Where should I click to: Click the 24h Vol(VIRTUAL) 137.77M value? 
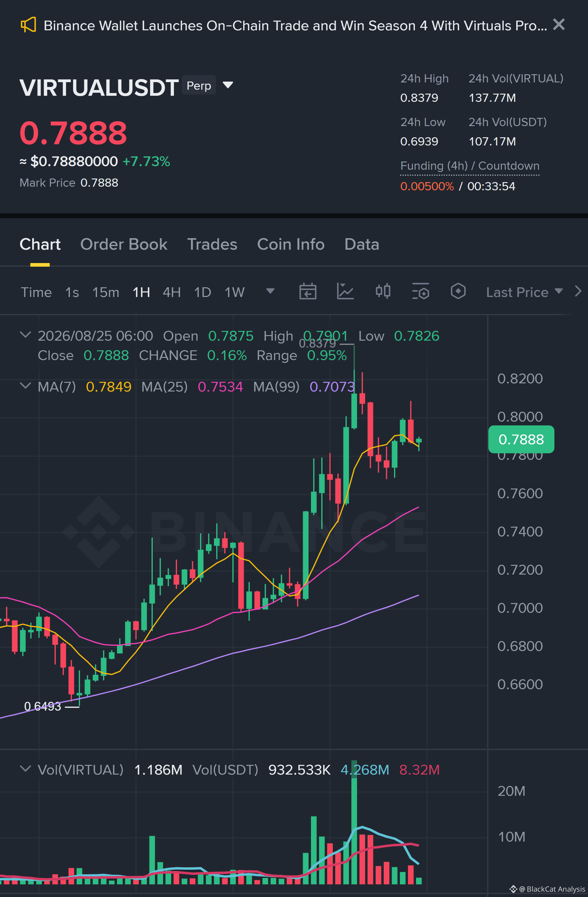492,98
